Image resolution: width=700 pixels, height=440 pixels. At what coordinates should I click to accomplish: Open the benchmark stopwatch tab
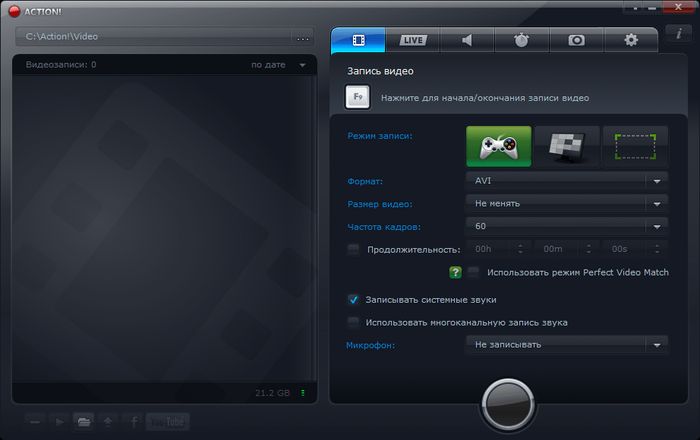pos(522,40)
